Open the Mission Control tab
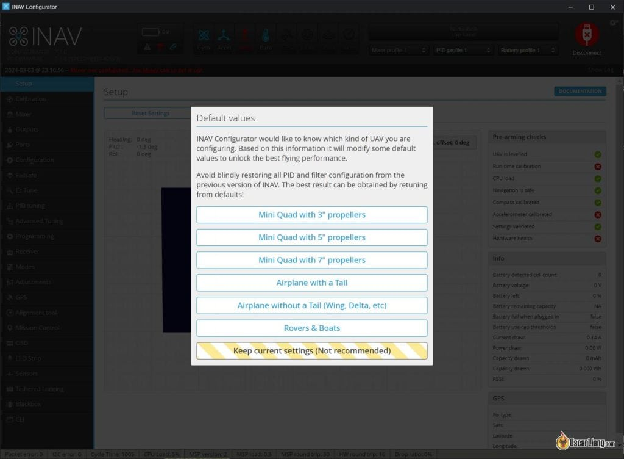The image size is (624, 459). click(47, 328)
